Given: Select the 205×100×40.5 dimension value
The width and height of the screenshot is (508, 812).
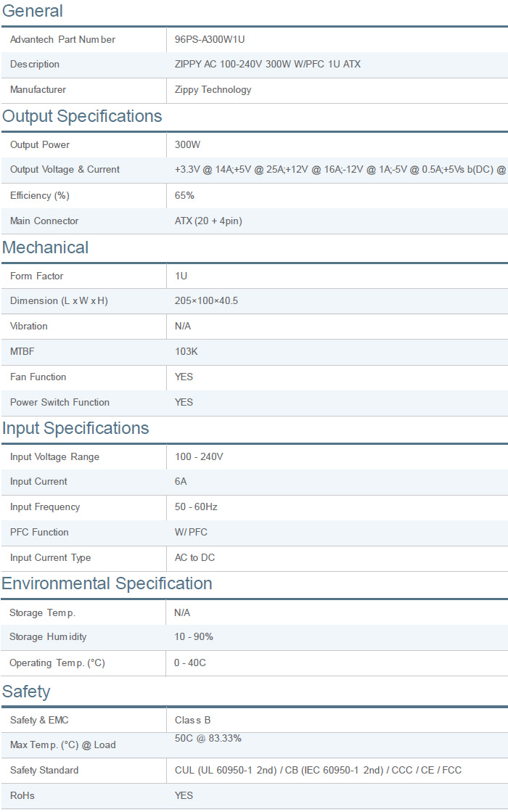Looking at the screenshot, I should pyautogui.click(x=206, y=301).
